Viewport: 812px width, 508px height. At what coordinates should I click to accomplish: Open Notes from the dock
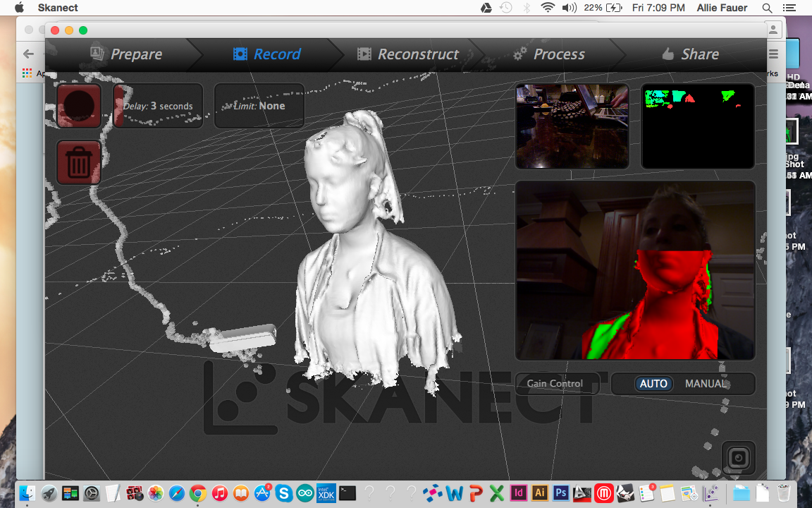[x=668, y=493]
